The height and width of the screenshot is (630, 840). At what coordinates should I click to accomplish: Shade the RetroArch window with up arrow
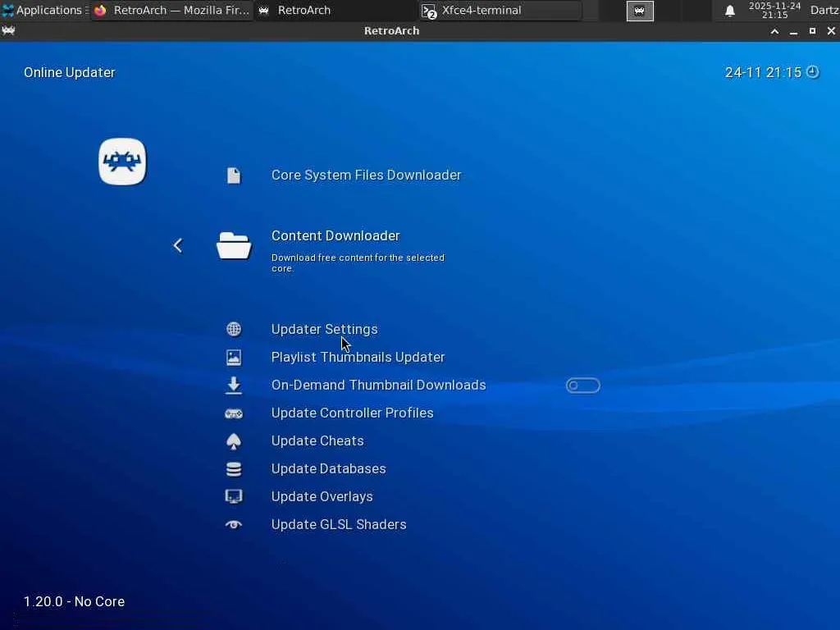pyautogui.click(x=774, y=31)
